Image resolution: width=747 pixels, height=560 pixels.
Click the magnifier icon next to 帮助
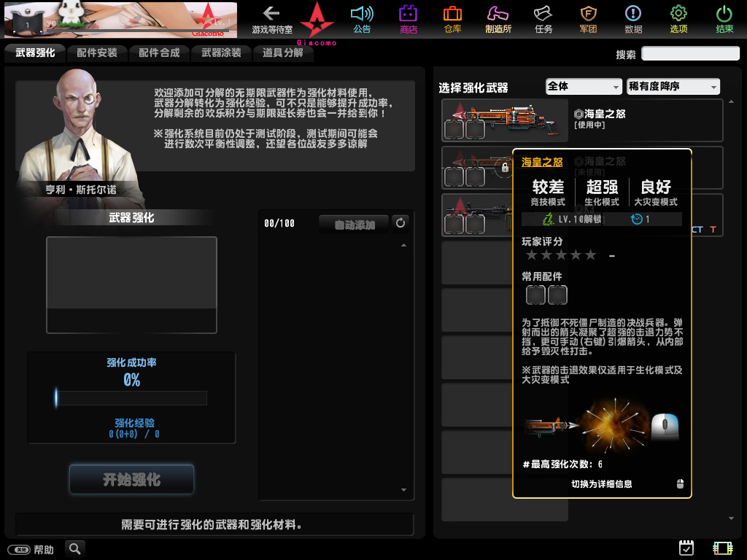[x=75, y=549]
